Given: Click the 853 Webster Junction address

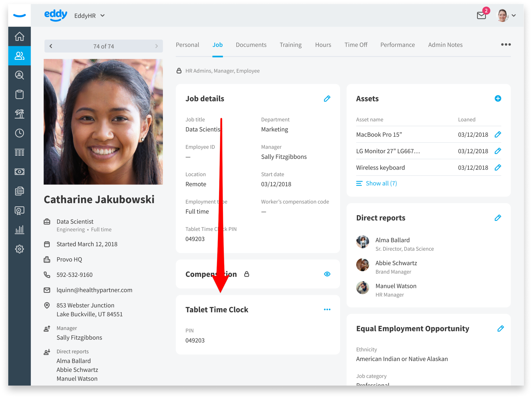Looking at the screenshot, I should [x=89, y=310].
